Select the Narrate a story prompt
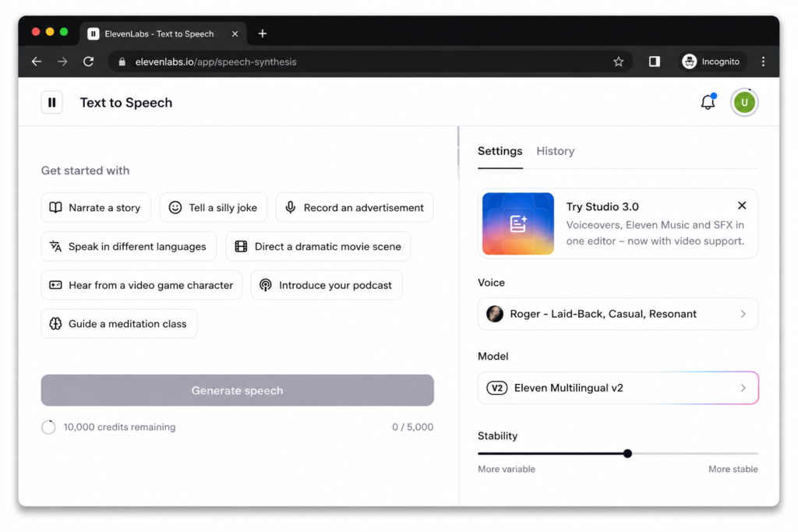This screenshot has width=798, height=532. (96, 207)
